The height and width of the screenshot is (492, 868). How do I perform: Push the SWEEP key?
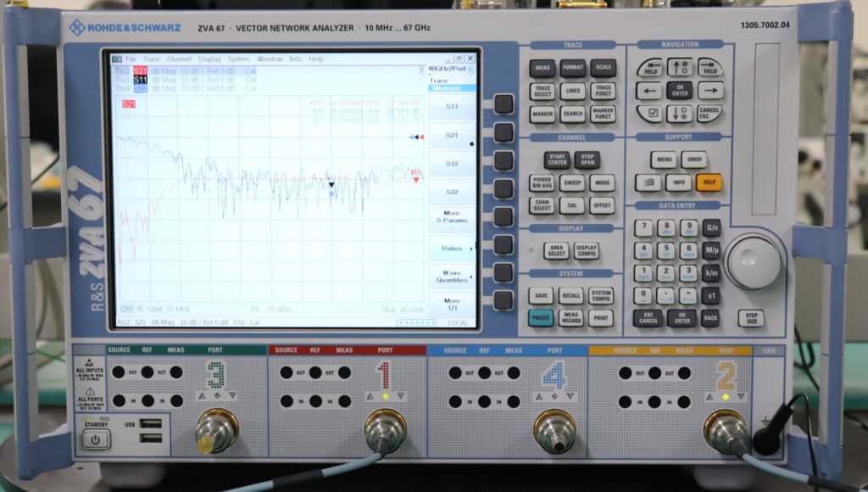[572, 183]
